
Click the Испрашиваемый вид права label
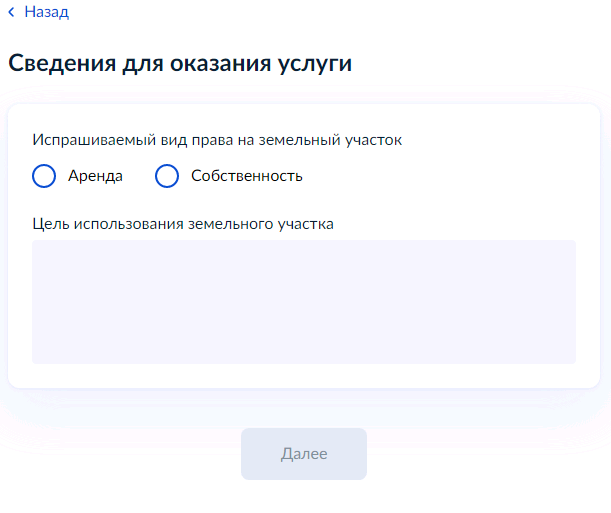tap(217, 140)
